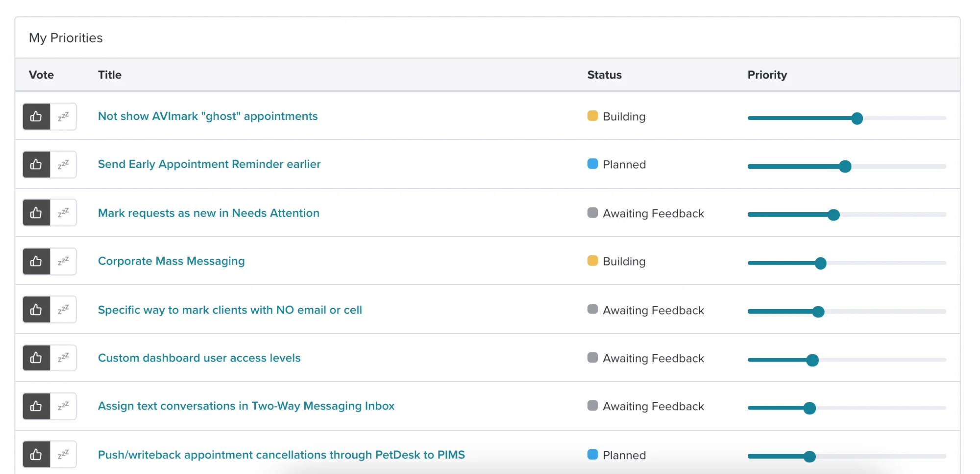The height and width of the screenshot is (474, 980).
Task: Thumbs-up 'Custom dashboard user access levels'
Action: (x=36, y=357)
